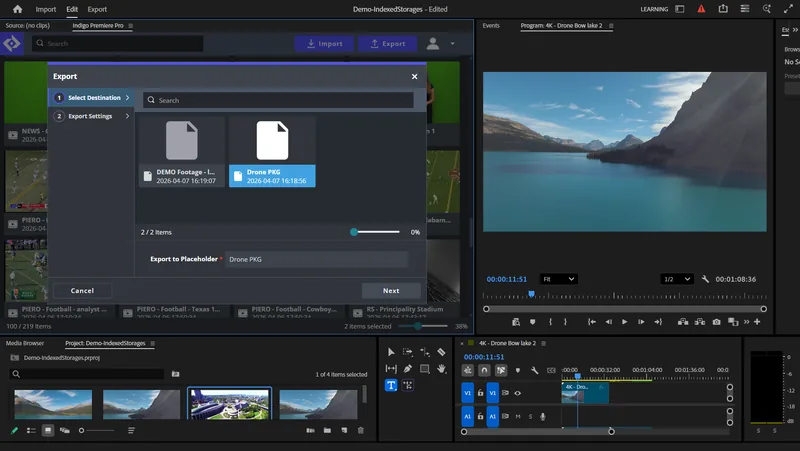Expand the Export Settings step chevron
This screenshot has width=800, height=451.
127,116
